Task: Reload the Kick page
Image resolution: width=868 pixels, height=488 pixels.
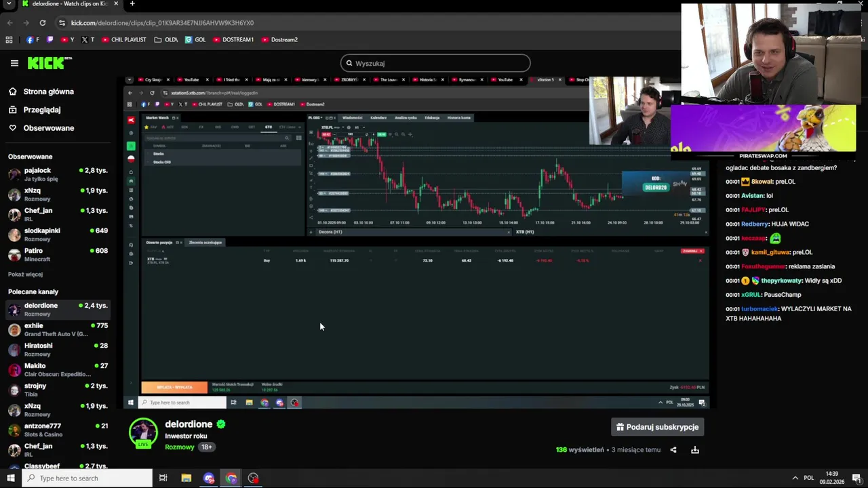Action: click(42, 22)
